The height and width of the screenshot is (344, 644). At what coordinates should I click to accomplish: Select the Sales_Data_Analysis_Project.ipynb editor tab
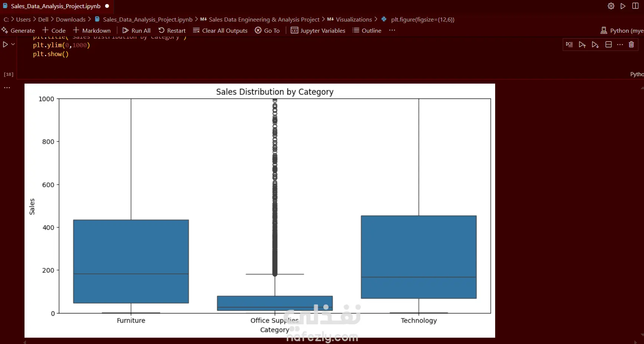pyautogui.click(x=56, y=6)
